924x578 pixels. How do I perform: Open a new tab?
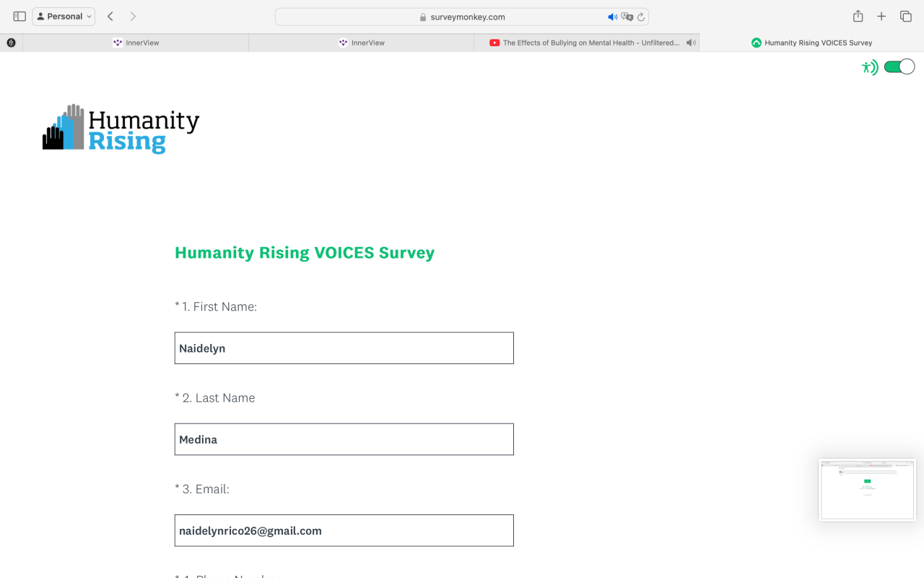pyautogui.click(x=881, y=17)
